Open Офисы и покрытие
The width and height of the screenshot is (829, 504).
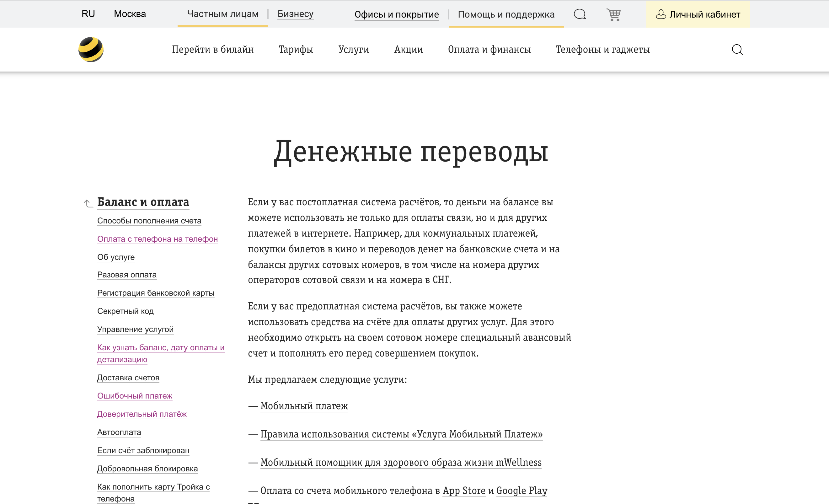(397, 14)
